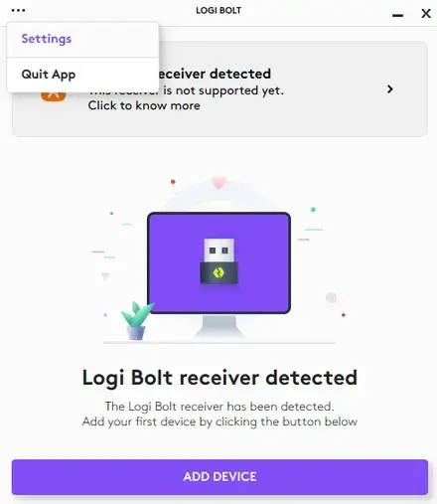This screenshot has width=437, height=504.
Task: Open the 'Click to know more' text
Action: (144, 105)
